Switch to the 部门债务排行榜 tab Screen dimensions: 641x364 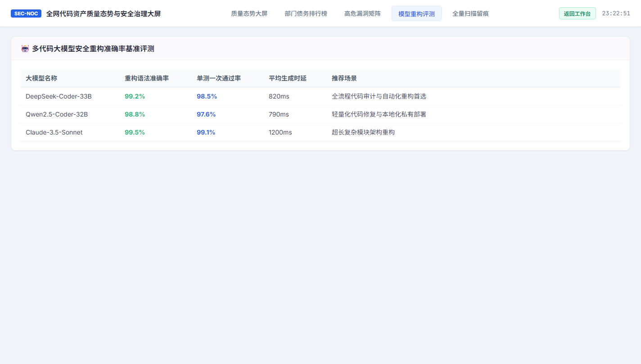pos(306,13)
